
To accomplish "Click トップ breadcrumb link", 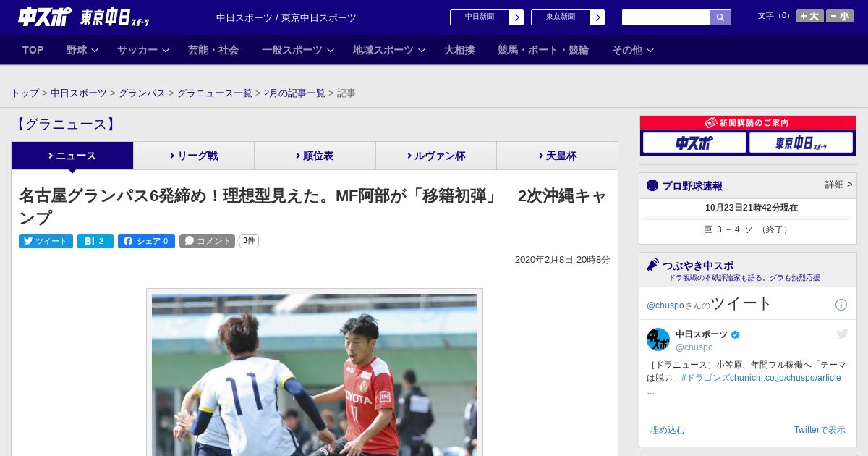I will point(25,93).
